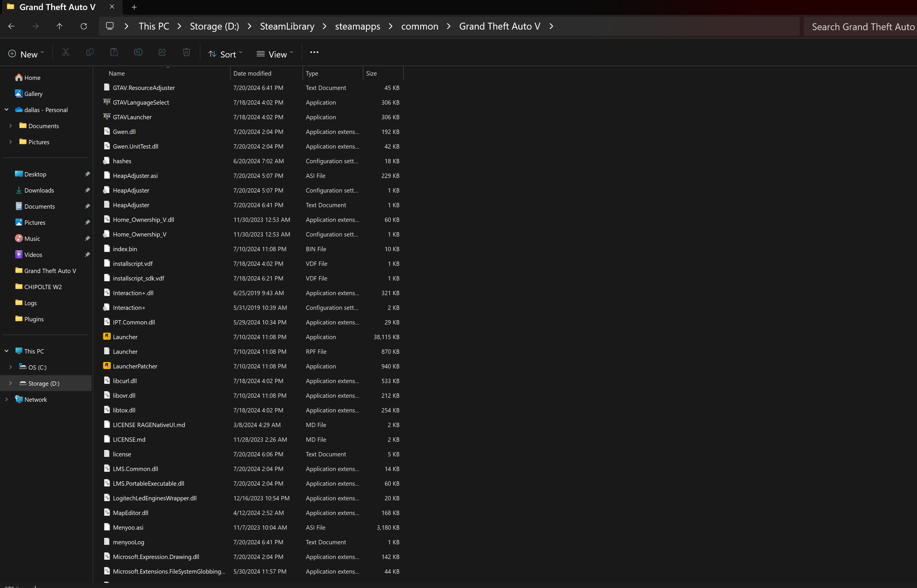Click steamapps in the breadcrumb path
Image resolution: width=917 pixels, height=588 pixels.
click(x=358, y=26)
